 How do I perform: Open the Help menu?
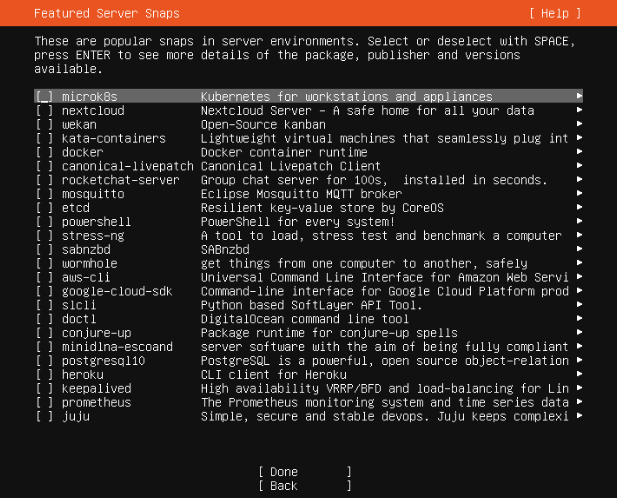(x=555, y=13)
